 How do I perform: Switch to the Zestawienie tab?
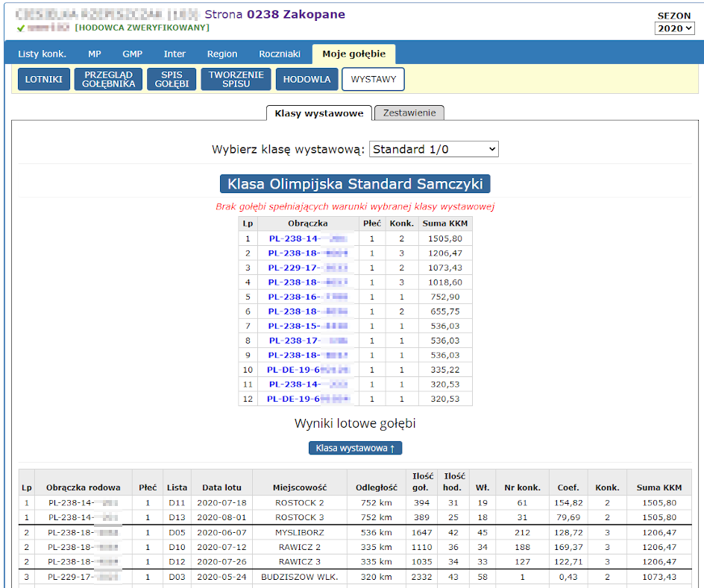coord(409,113)
